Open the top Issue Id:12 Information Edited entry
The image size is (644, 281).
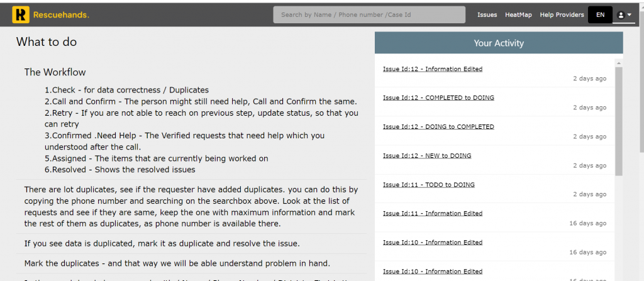point(433,69)
